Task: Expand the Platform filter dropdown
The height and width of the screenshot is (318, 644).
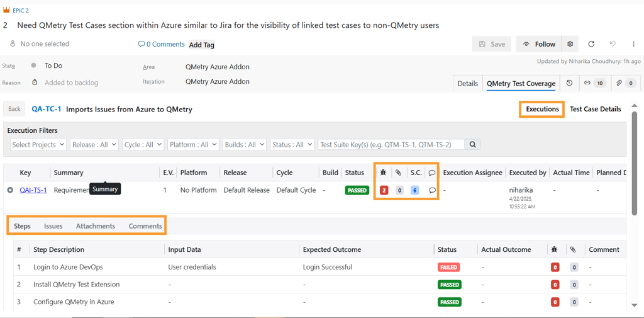Action: [193, 145]
